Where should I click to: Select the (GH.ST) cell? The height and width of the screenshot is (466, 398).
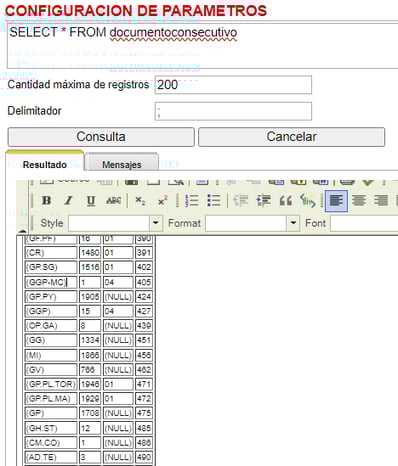[51, 428]
